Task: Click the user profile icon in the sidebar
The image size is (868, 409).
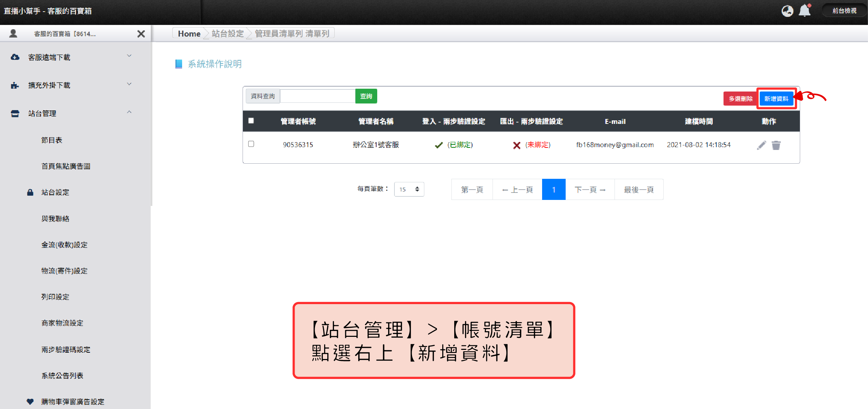Action: coord(13,34)
